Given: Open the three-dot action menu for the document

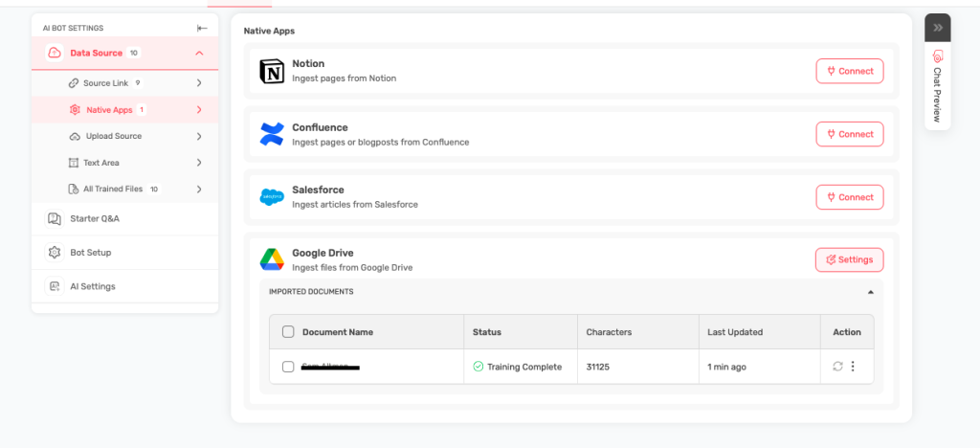Looking at the screenshot, I should pos(853,366).
